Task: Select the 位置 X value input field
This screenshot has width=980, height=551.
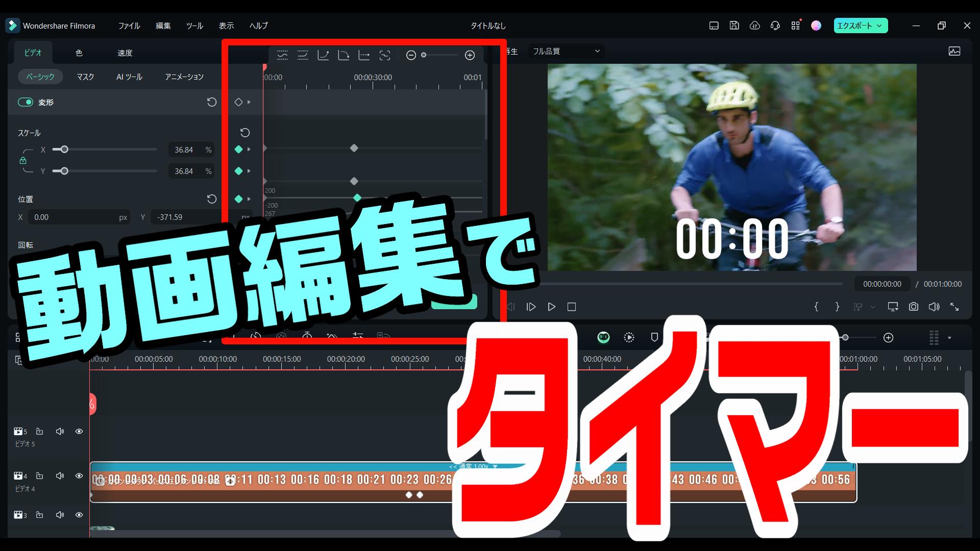Action: [x=79, y=217]
